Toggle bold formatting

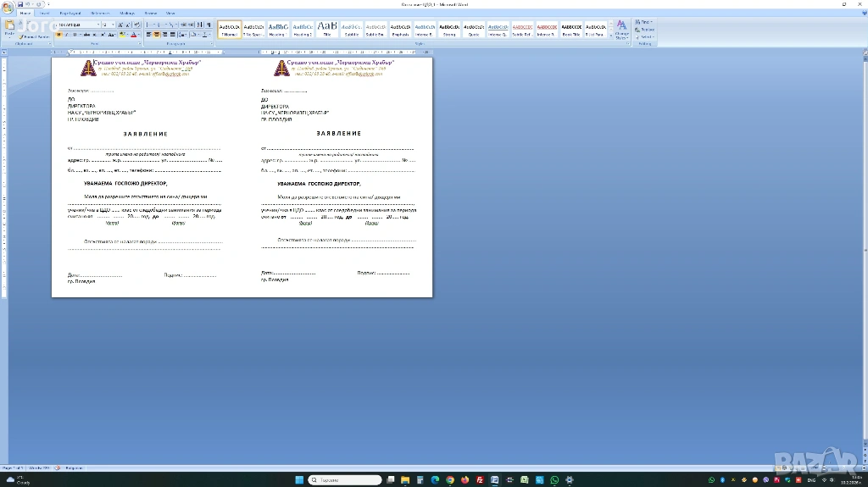click(59, 35)
